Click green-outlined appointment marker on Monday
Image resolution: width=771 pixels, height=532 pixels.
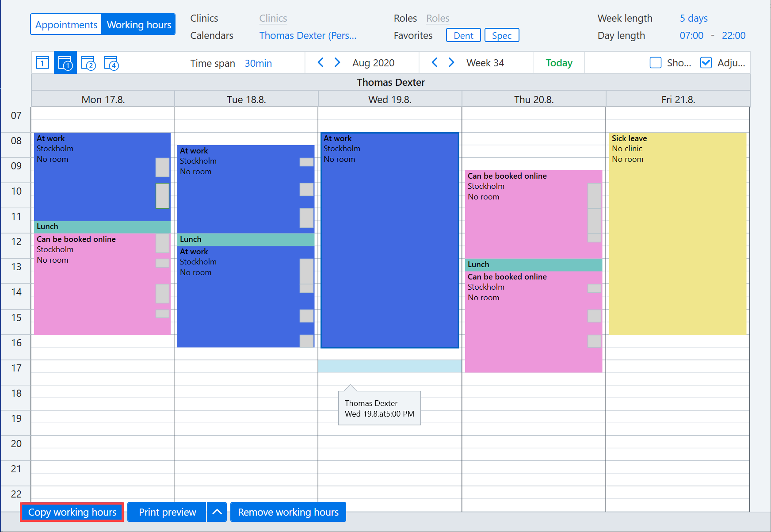(162, 195)
